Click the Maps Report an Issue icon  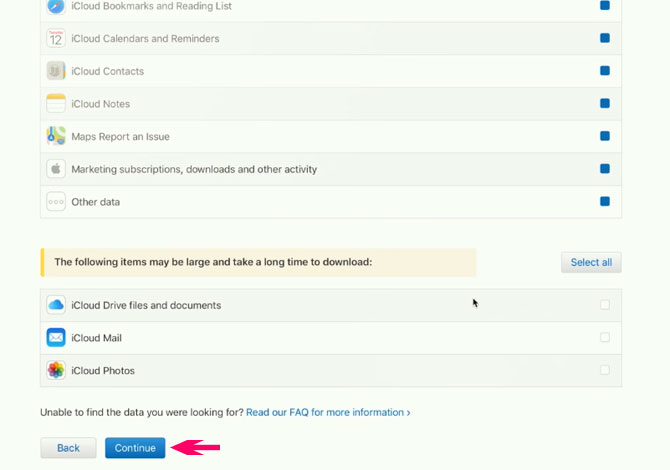[x=56, y=136]
